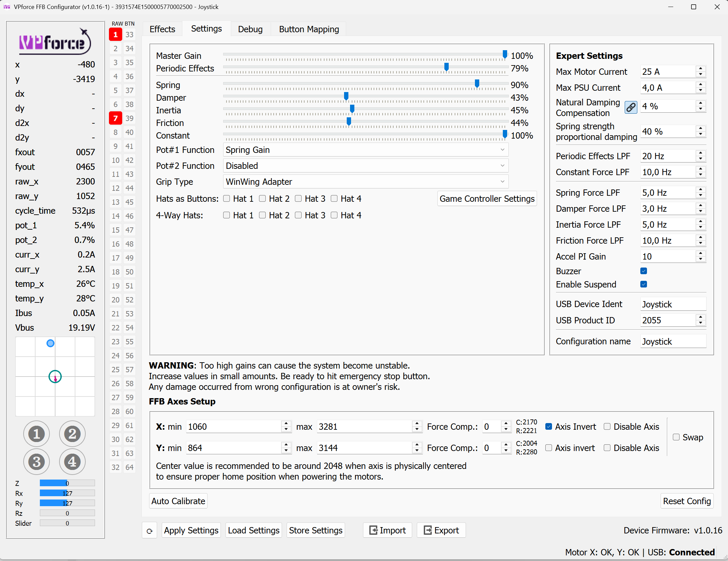
Task: Click the red button 7 indicator
Action: [x=115, y=118]
